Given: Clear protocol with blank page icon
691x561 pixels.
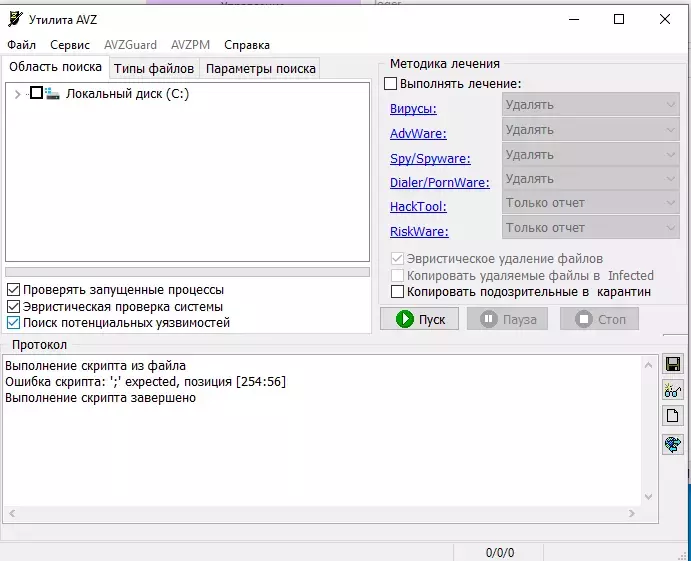Looking at the screenshot, I should (x=672, y=416).
